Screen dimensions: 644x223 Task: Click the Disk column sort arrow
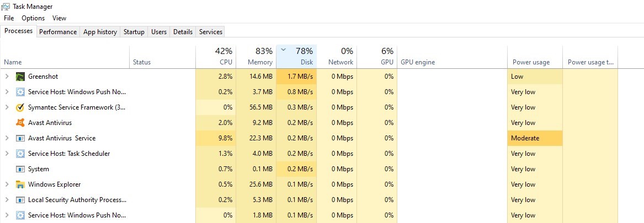tap(284, 50)
